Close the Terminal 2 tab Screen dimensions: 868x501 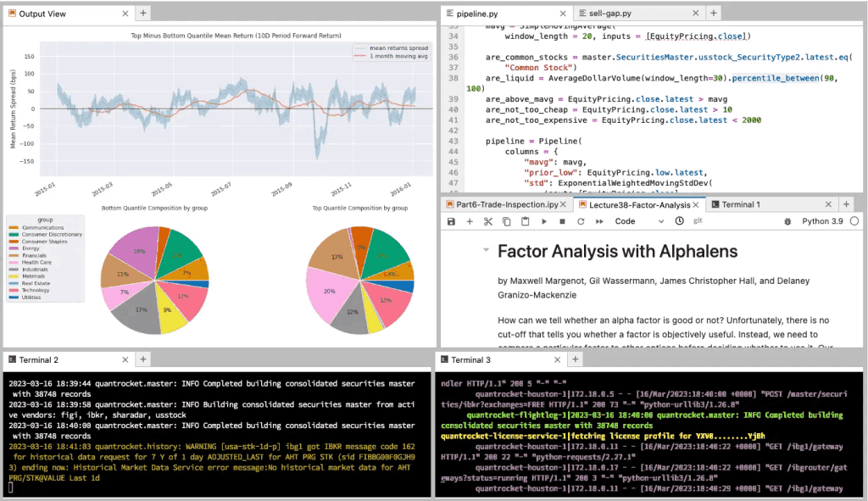click(x=125, y=359)
